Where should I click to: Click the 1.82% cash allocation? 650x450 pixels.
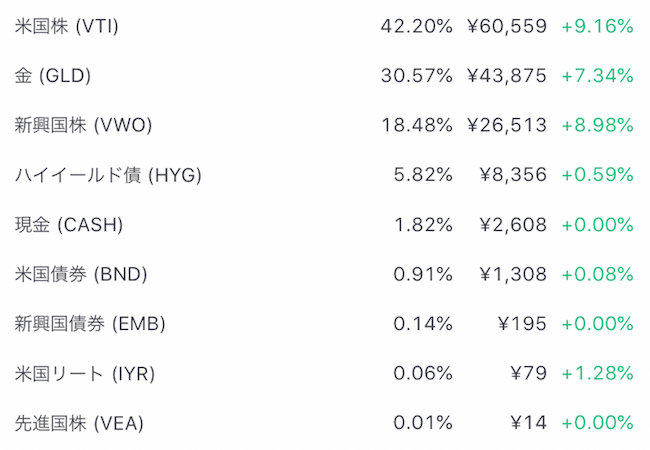[x=423, y=225]
